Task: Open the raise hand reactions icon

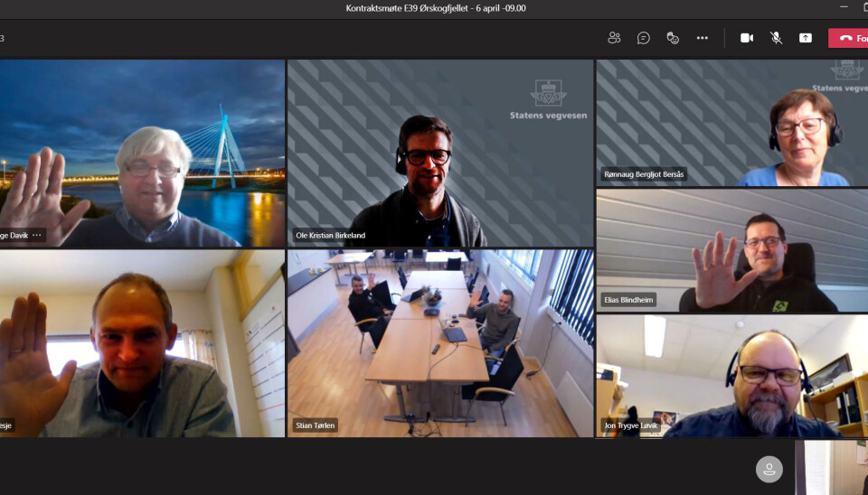Action: (x=673, y=38)
